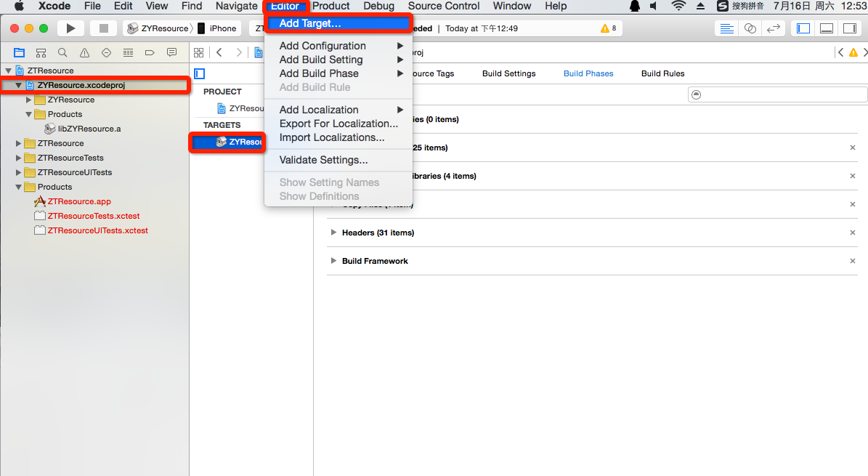The width and height of the screenshot is (868, 476).
Task: Click the build phases filter field
Action: coord(777,94)
